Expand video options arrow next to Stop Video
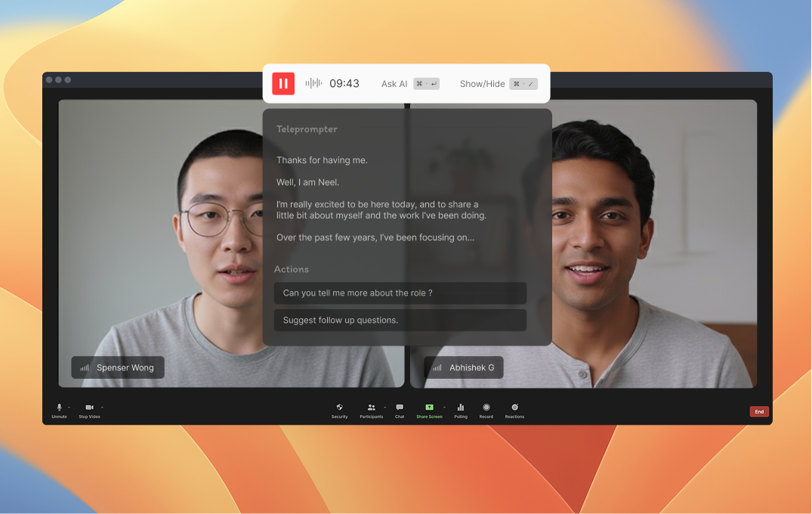This screenshot has height=514, width=812. (x=102, y=407)
